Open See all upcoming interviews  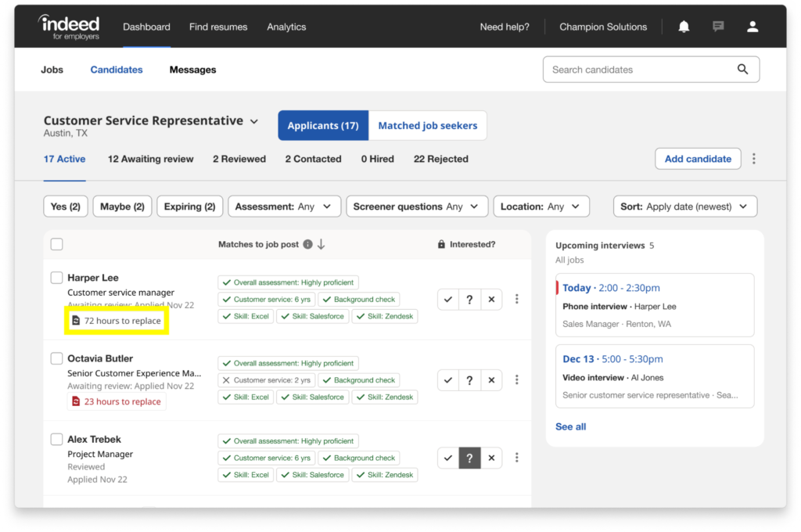click(570, 426)
